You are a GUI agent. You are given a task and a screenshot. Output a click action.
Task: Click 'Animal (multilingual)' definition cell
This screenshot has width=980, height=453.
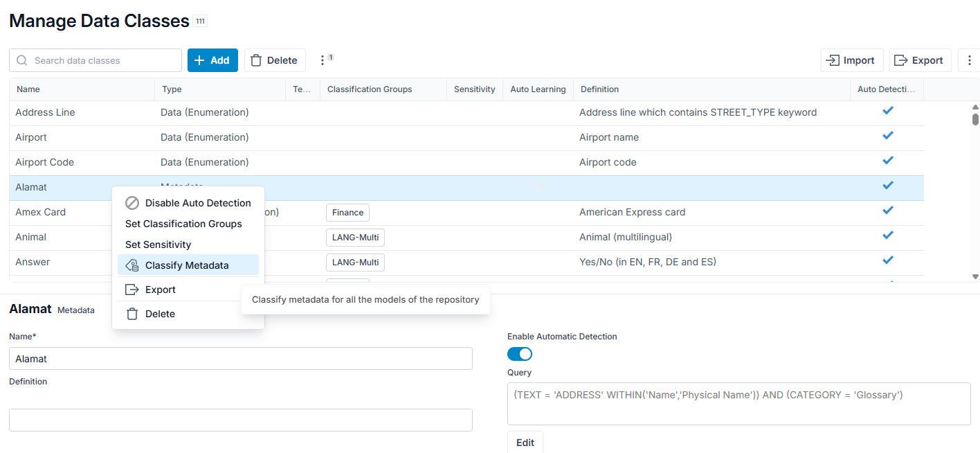tap(626, 237)
